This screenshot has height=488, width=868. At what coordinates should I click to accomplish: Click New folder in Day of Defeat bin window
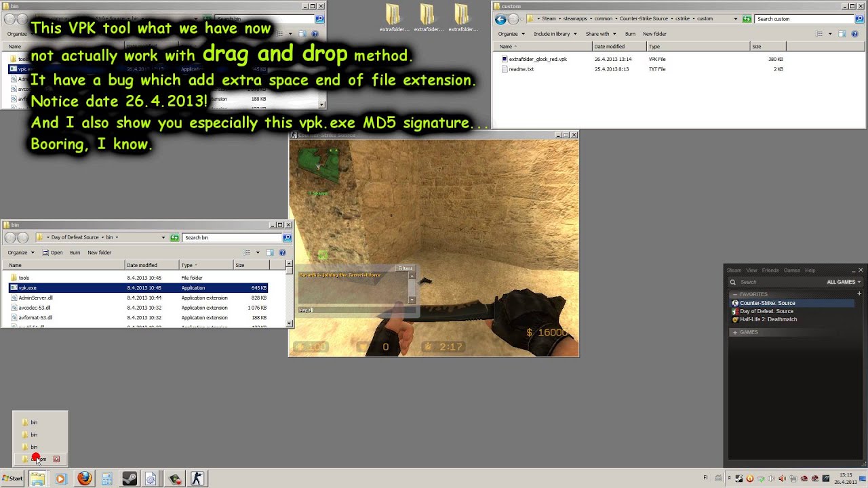pyautogui.click(x=99, y=252)
